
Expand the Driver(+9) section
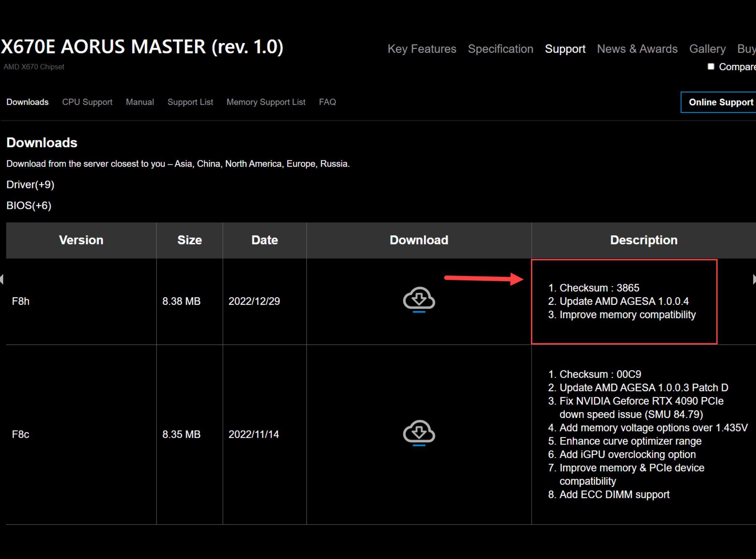click(x=30, y=184)
